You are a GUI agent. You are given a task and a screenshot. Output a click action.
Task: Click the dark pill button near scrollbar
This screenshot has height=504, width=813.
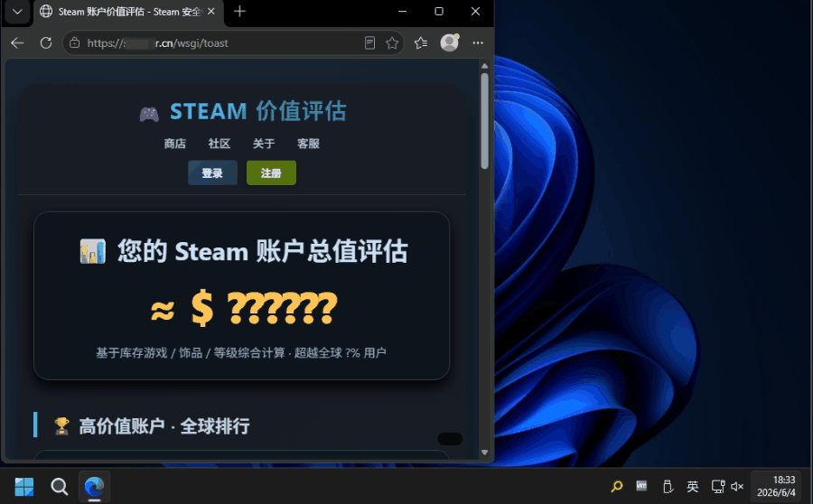[450, 439]
